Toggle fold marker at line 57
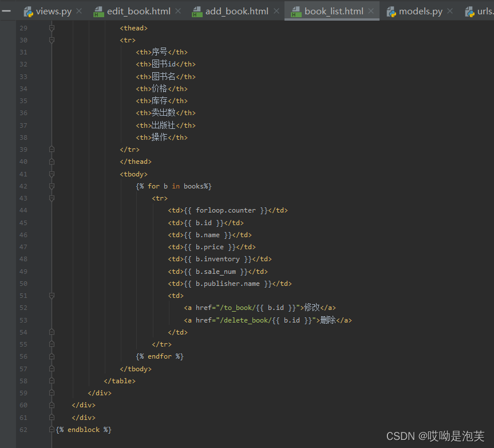Image resolution: width=494 pixels, height=448 pixels. pos(52,368)
